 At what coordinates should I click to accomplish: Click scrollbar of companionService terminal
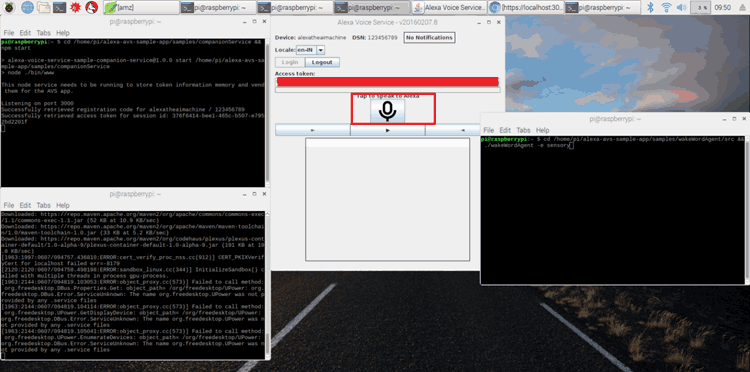(267, 112)
